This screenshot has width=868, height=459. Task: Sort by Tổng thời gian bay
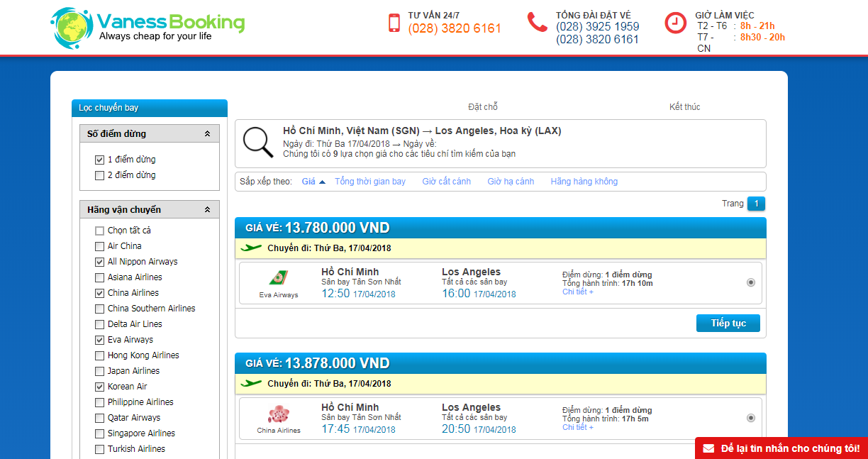[370, 182]
